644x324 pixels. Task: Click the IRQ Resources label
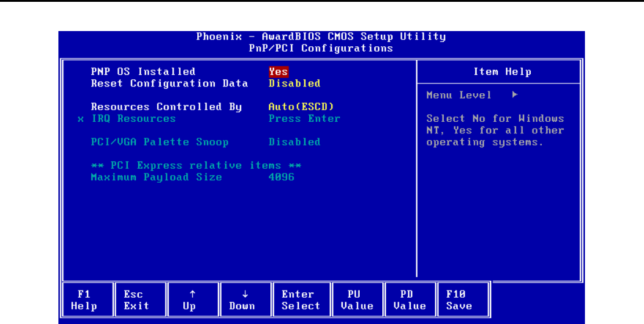pyautogui.click(x=133, y=119)
